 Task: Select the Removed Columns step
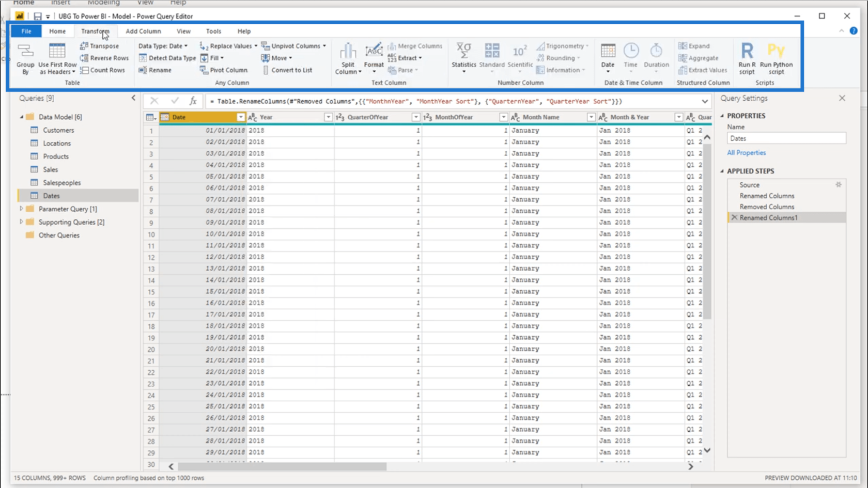(x=767, y=207)
